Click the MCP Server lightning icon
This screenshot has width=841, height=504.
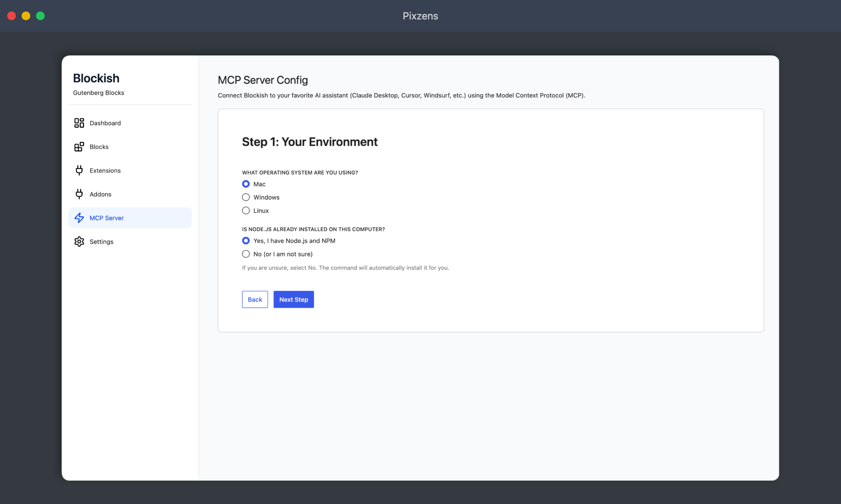tap(79, 218)
